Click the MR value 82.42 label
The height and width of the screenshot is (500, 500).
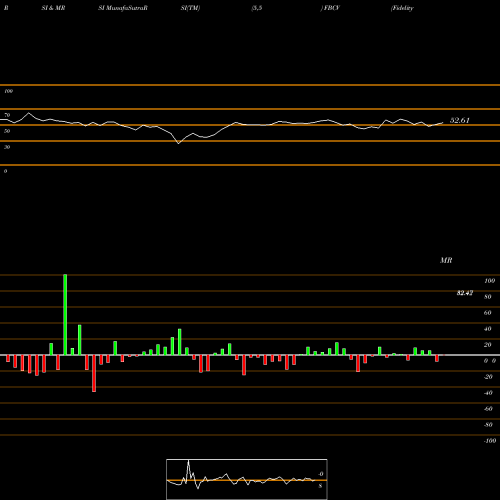coord(465,293)
